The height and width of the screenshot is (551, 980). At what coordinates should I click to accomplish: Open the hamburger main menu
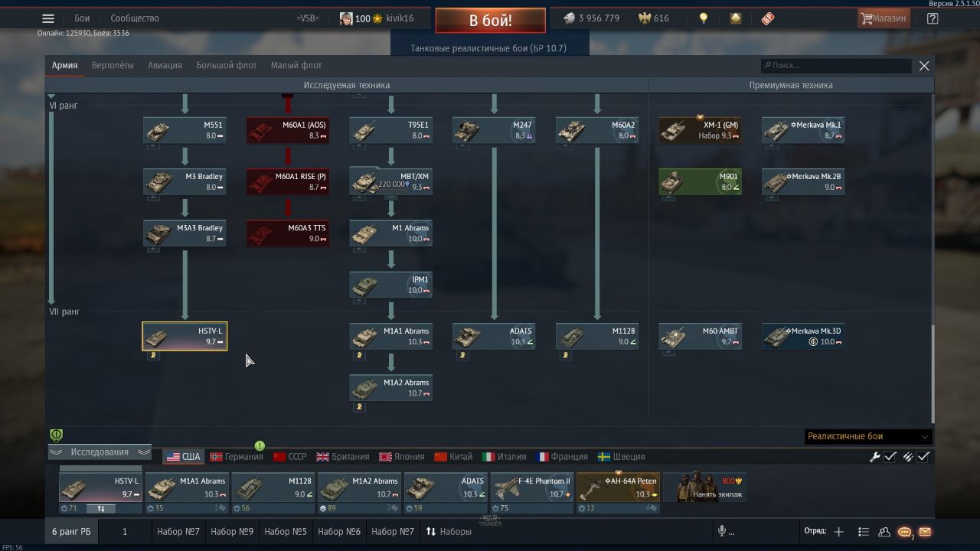pyautogui.click(x=48, y=18)
